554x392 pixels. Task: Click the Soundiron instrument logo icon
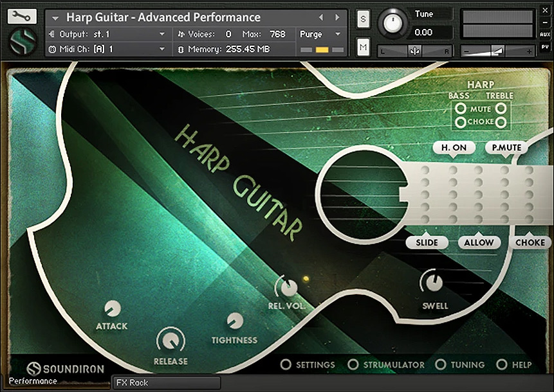[23, 42]
